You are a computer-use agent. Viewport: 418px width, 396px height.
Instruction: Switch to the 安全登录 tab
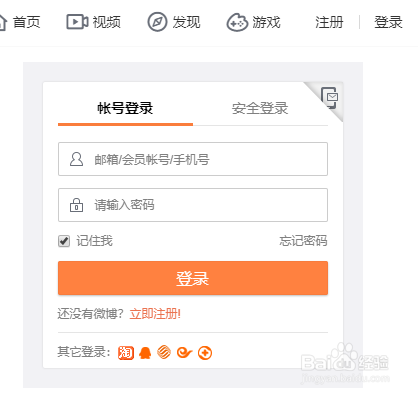point(260,108)
